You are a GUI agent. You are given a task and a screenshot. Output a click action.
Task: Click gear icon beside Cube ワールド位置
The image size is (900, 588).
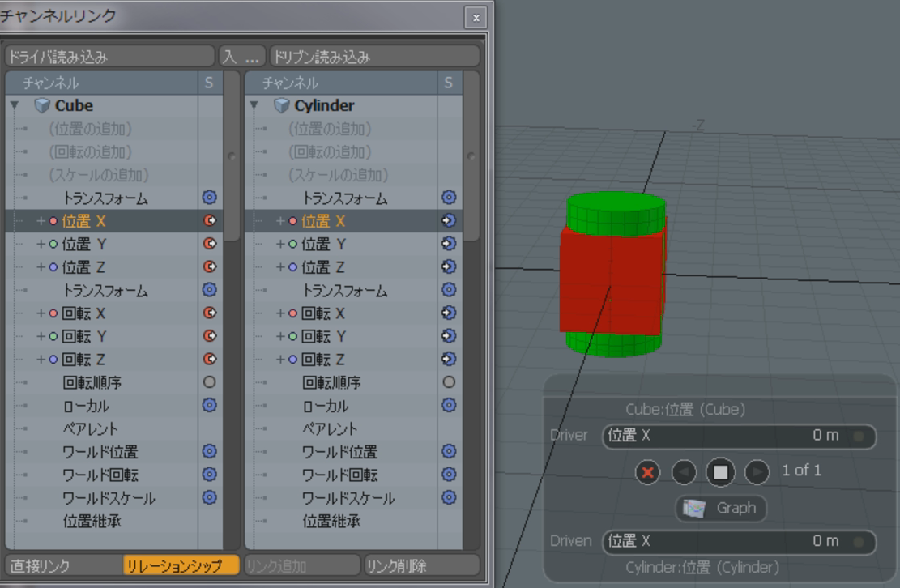210,451
